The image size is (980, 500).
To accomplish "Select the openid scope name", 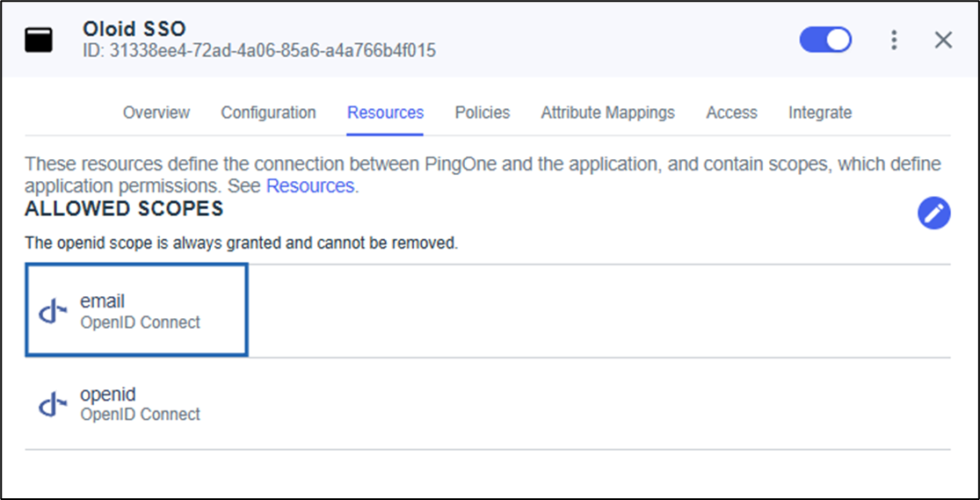I will click(108, 395).
